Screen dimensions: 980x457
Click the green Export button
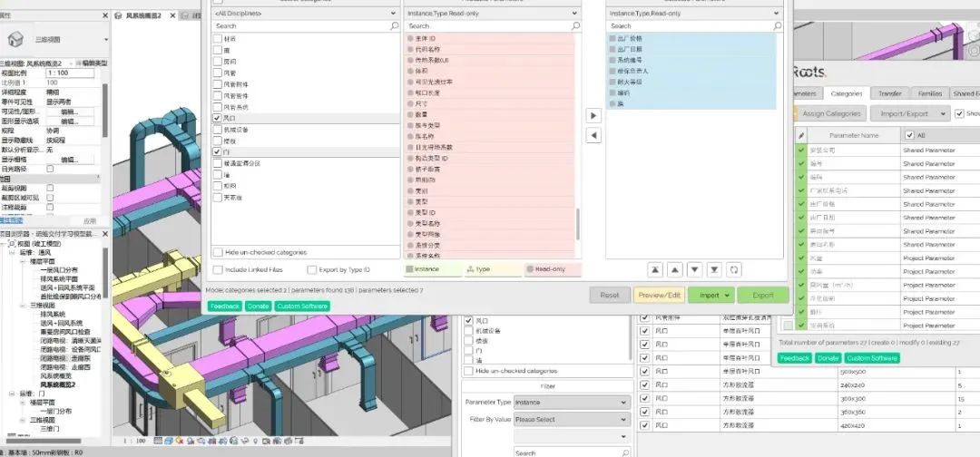click(x=763, y=295)
